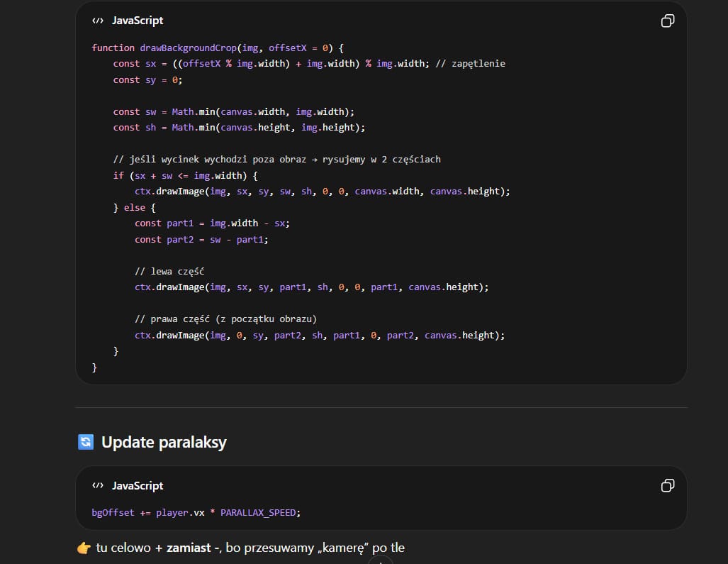The width and height of the screenshot is (728, 564).
Task: Click the '// zapętlenie' comment
Action: [x=470, y=64]
